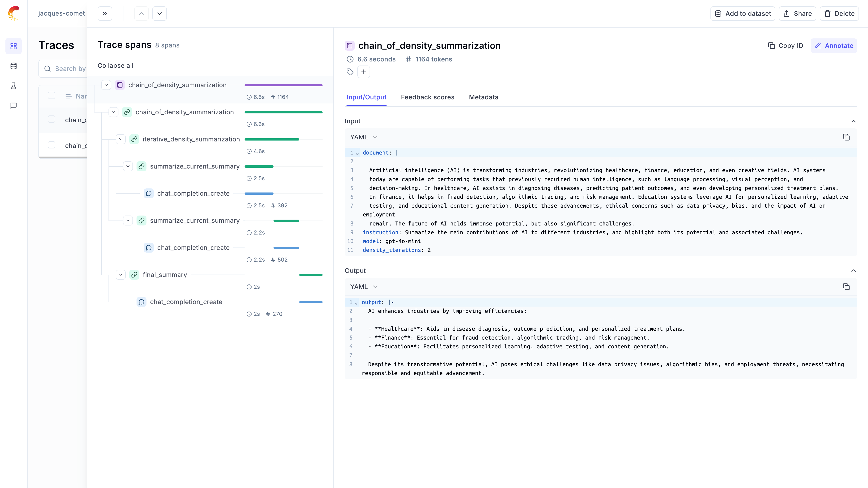Collapse the Input section chevron
Viewport: 868px width, 488px height.
click(x=854, y=121)
